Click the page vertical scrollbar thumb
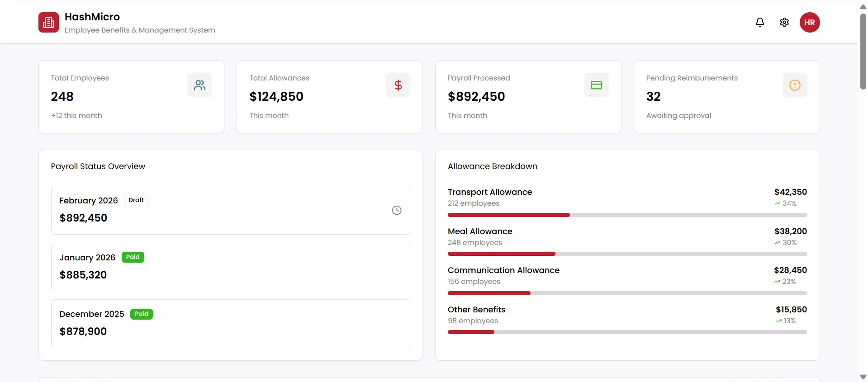868x382 pixels. pos(863,52)
